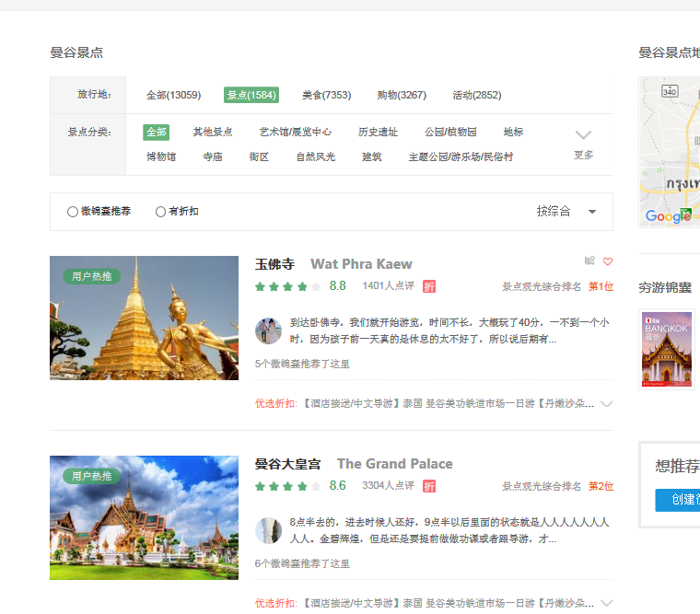This screenshot has width=700, height=614.
Task: Open the 1401人点评 reviews link
Action: coord(388,286)
